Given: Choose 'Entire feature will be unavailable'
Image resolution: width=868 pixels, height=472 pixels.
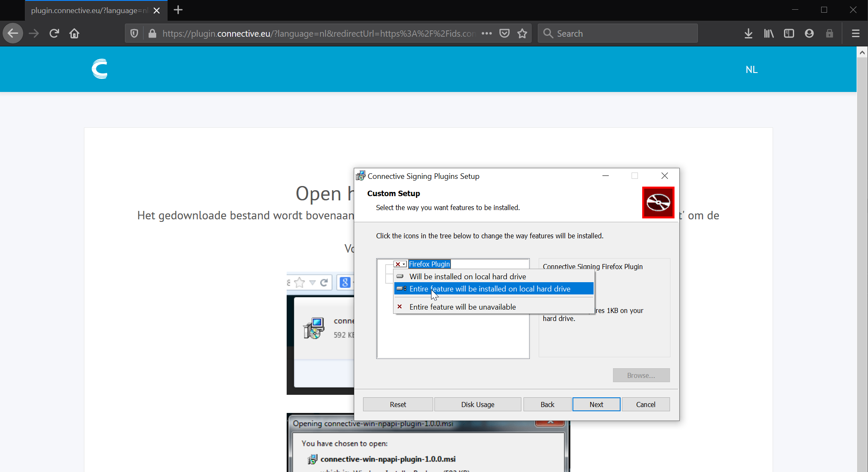Looking at the screenshot, I should 494,307.
